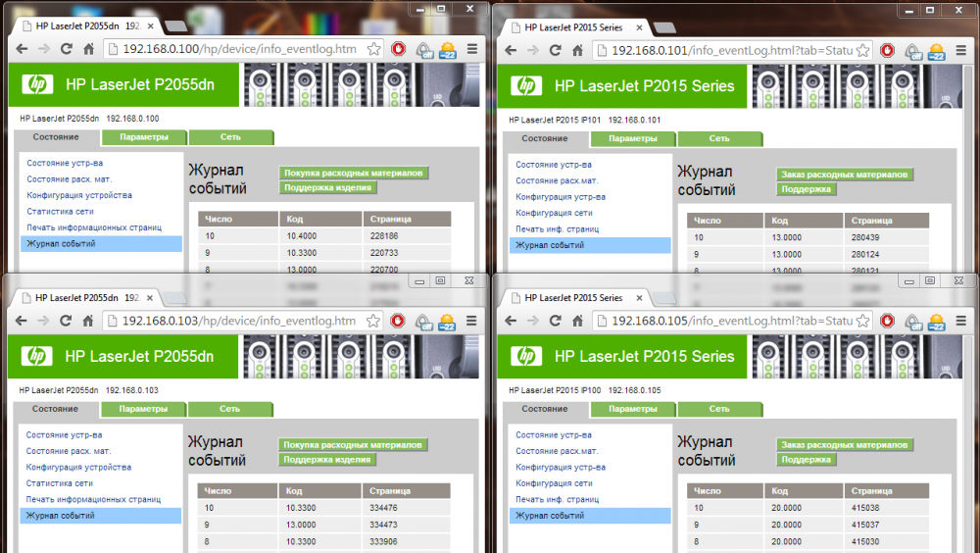Click the 'off' extension icon in the 192.168.0.103 window
The height and width of the screenshot is (553, 980).
tap(424, 321)
